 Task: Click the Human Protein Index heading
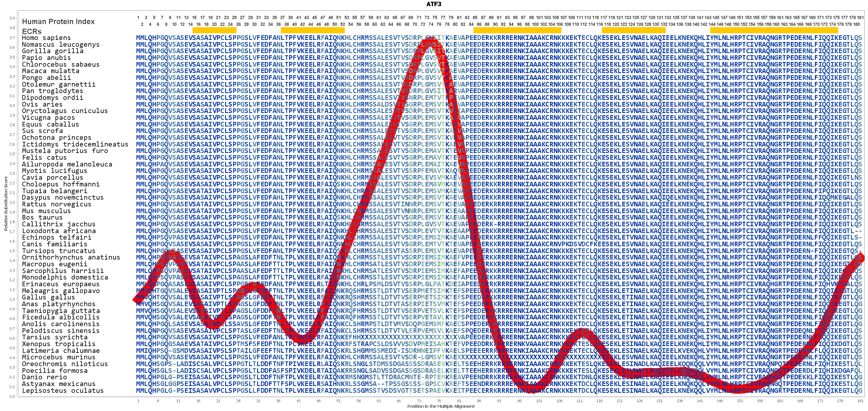(58, 21)
